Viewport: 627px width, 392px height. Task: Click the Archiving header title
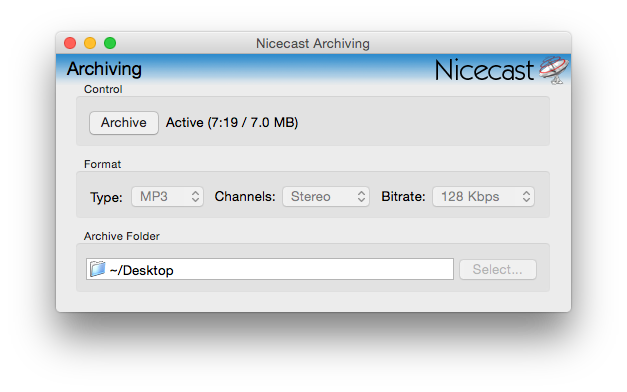pos(104,69)
